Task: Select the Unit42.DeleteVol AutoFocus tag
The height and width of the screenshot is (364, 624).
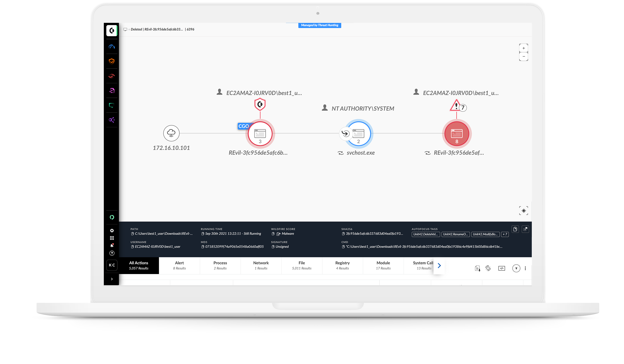Action: coord(426,234)
